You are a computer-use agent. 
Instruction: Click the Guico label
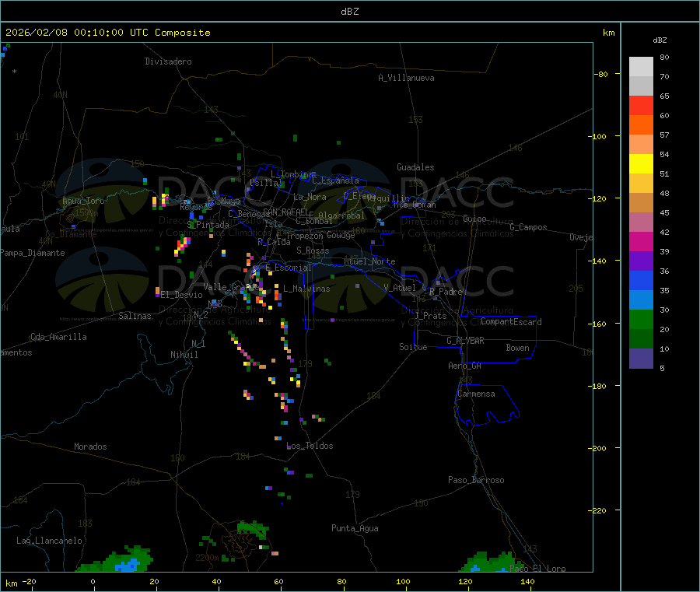(474, 219)
